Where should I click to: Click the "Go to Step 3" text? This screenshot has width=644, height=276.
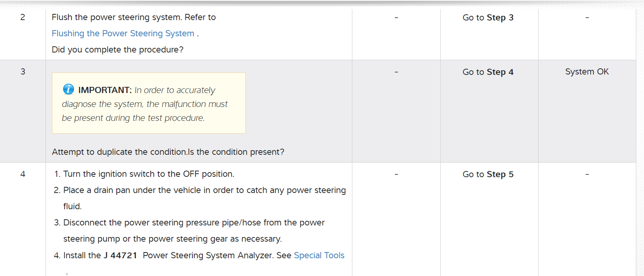pos(488,18)
